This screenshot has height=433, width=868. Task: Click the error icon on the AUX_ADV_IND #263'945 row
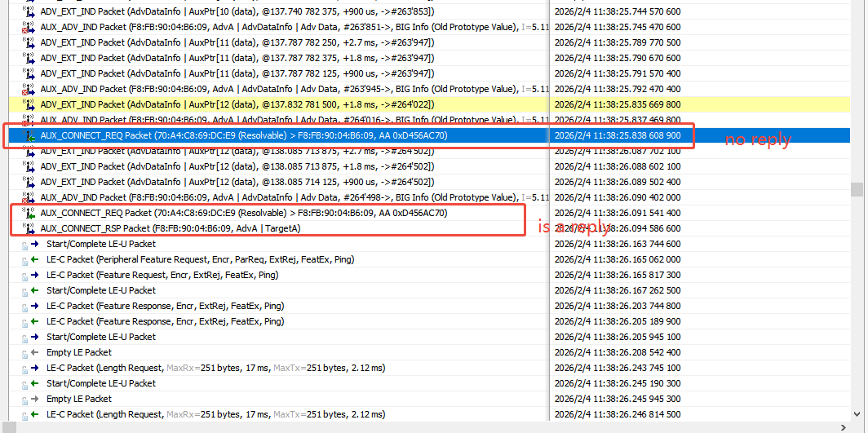(29, 89)
